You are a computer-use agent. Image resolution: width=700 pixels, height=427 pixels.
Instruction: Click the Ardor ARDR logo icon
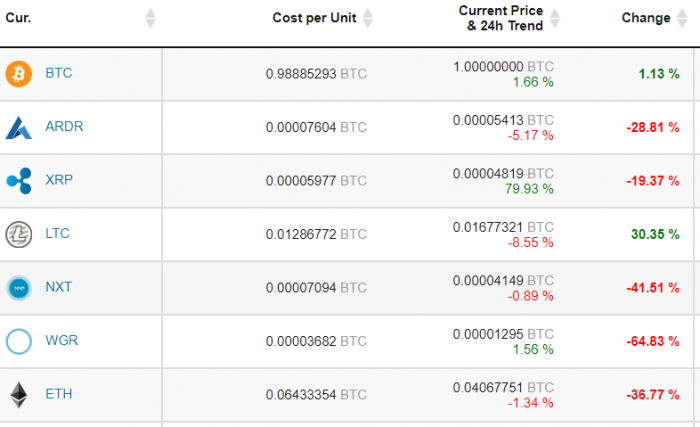(19, 128)
